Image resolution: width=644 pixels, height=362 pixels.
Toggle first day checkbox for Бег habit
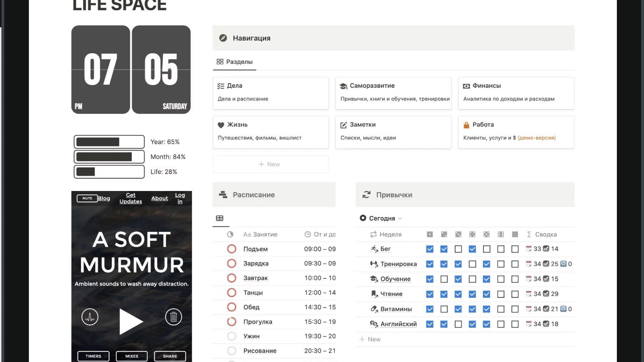[x=430, y=249]
